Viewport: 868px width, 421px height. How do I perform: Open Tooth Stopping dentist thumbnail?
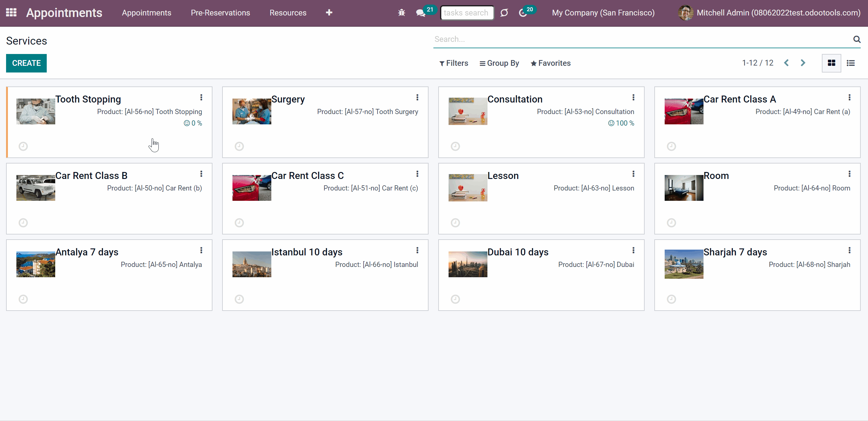(x=36, y=112)
